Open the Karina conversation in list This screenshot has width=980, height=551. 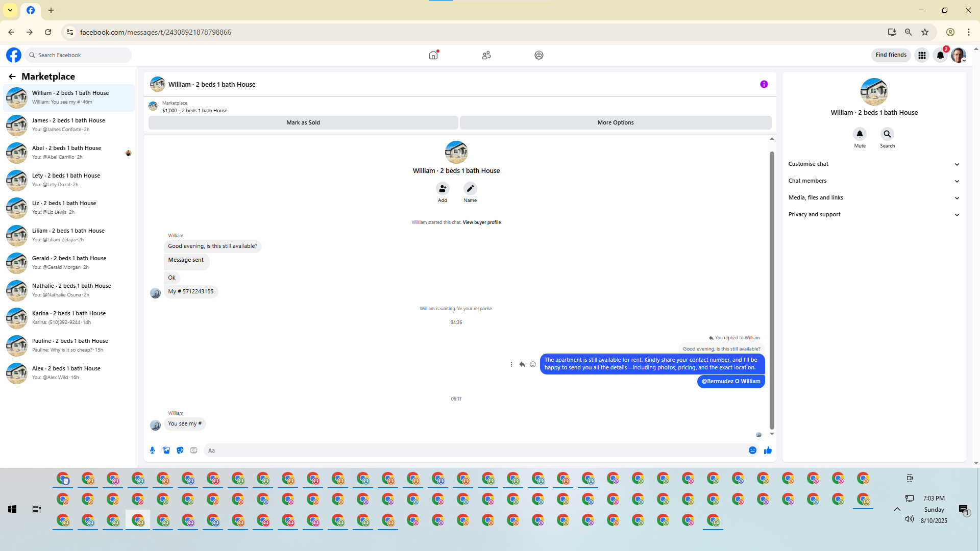[69, 317]
